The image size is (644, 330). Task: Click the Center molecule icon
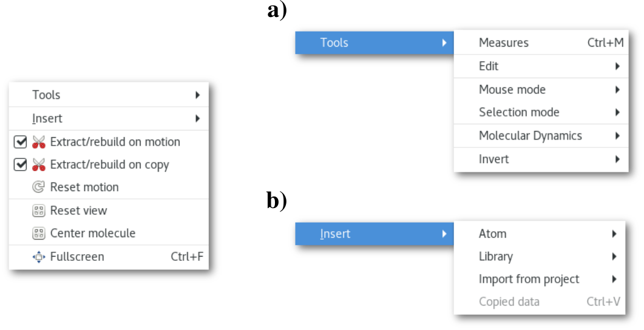click(39, 234)
